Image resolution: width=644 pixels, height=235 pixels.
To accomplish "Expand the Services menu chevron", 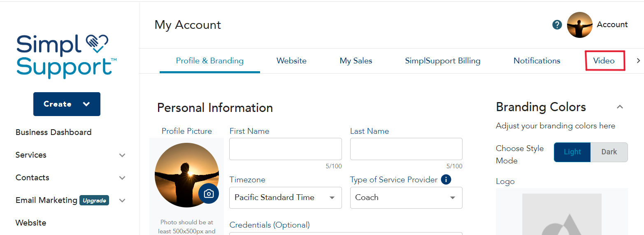I will [122, 155].
